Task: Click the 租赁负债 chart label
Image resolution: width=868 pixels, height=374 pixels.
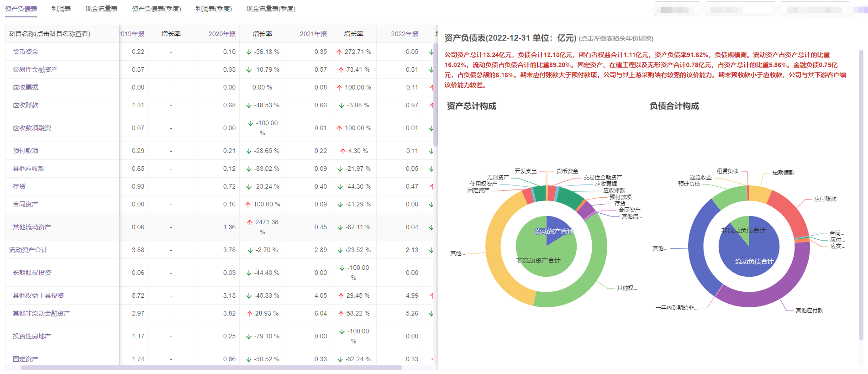Action: coord(727,171)
